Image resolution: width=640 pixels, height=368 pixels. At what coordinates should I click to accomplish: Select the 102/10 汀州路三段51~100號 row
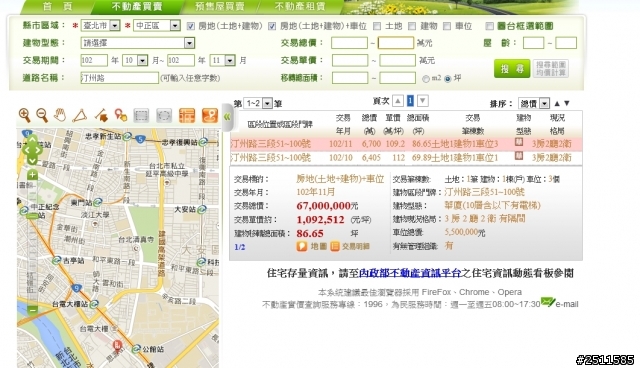pyautogui.click(x=406, y=157)
